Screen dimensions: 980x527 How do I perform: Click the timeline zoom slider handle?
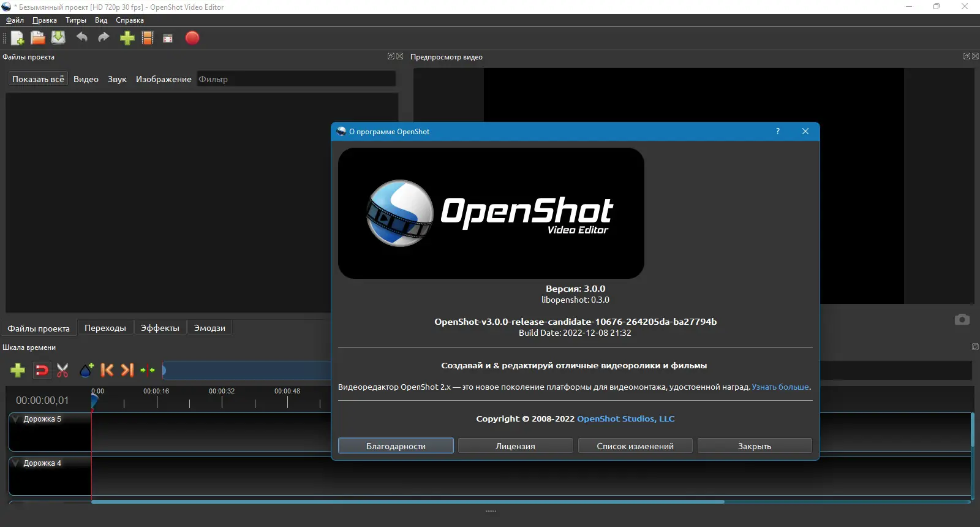pos(164,370)
